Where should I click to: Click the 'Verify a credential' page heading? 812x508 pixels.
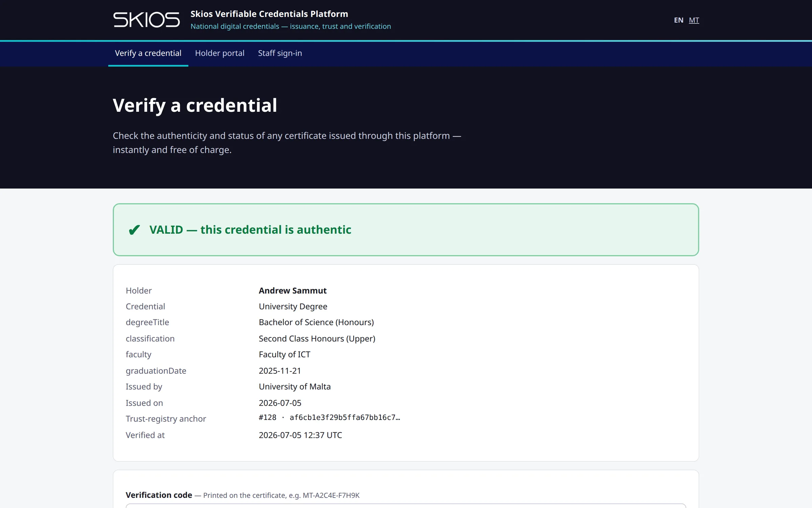pyautogui.click(x=195, y=105)
